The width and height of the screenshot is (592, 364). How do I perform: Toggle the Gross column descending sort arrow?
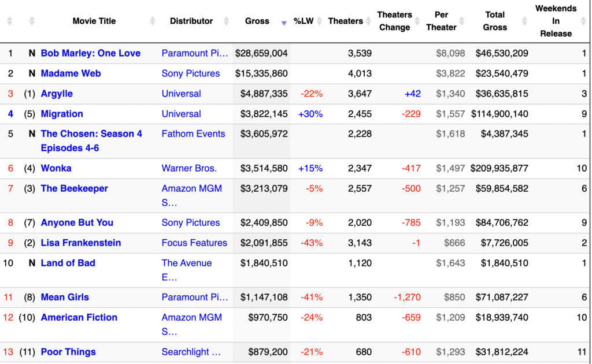coord(284,23)
